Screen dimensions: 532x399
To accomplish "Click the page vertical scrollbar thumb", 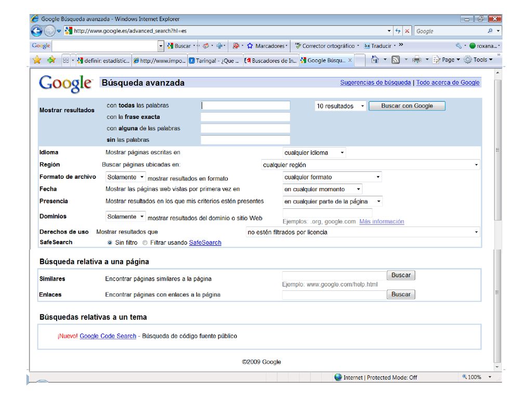I will pos(497,150).
